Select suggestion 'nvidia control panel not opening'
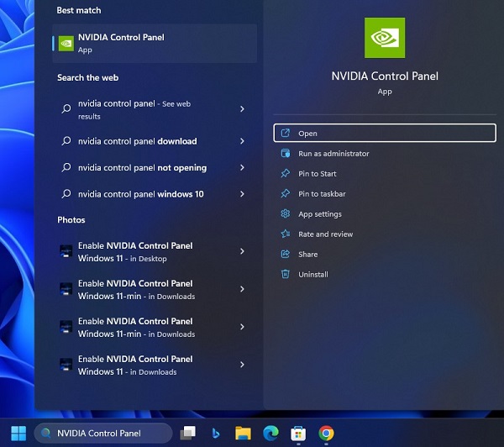 (x=155, y=167)
